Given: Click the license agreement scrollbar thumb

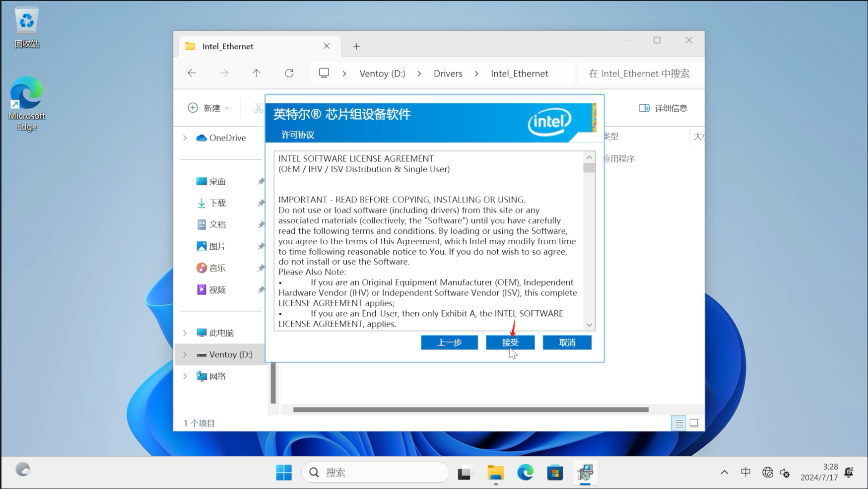Looking at the screenshot, I should tap(589, 168).
